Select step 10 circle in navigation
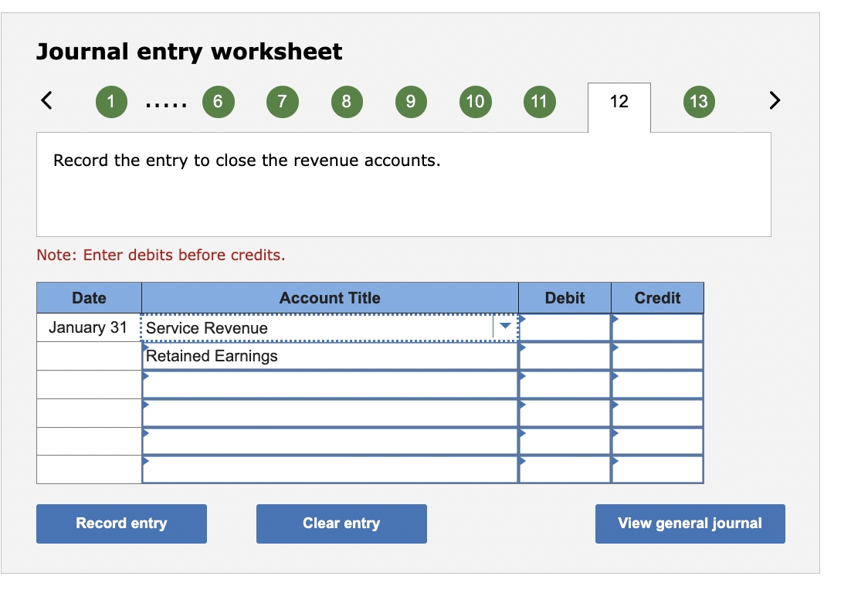 475,101
